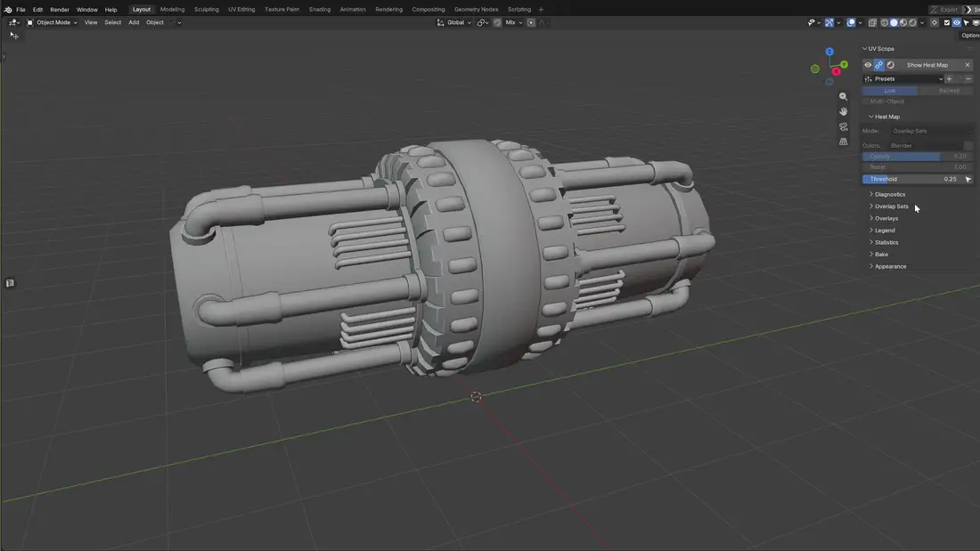Open the Global orientation dropdown
980x551 pixels.
click(454, 22)
